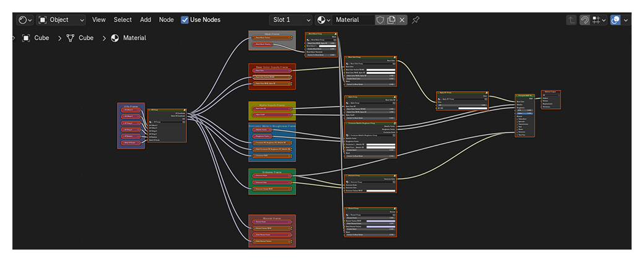Image resolution: width=644 pixels, height=262 pixels.
Task: Click the parent node tree arrow icon
Action: tap(571, 20)
